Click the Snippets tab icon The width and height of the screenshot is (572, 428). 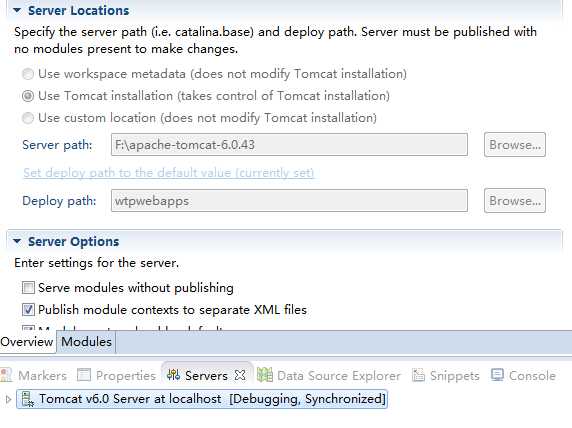click(x=418, y=375)
